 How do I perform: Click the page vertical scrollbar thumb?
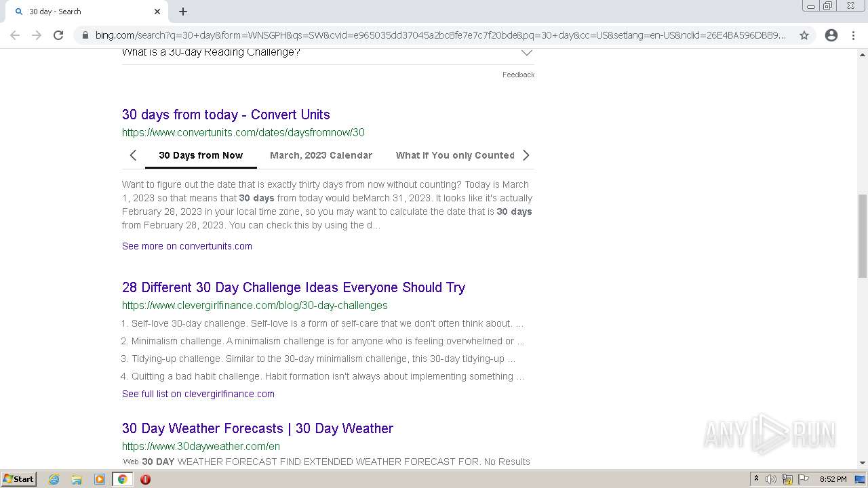[863, 236]
